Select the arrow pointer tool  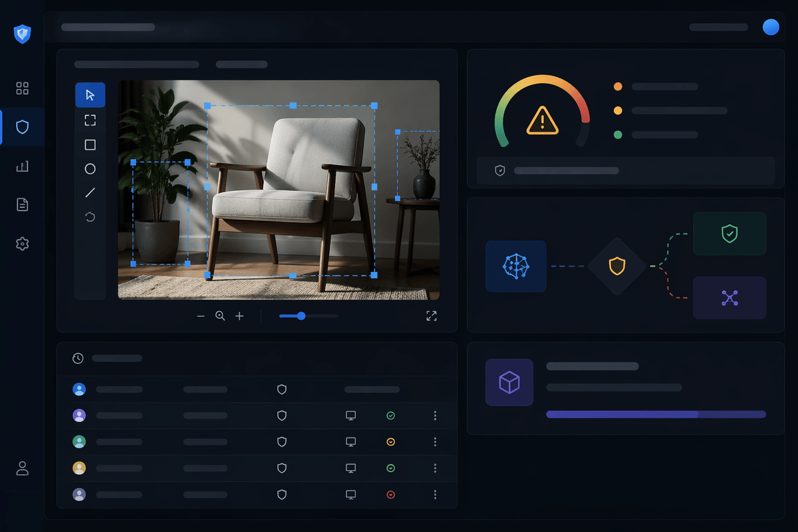click(x=90, y=95)
